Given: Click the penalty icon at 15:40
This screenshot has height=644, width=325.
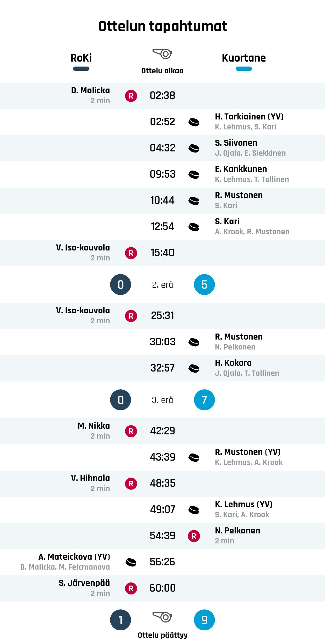Looking at the screenshot, I should (x=131, y=253).
